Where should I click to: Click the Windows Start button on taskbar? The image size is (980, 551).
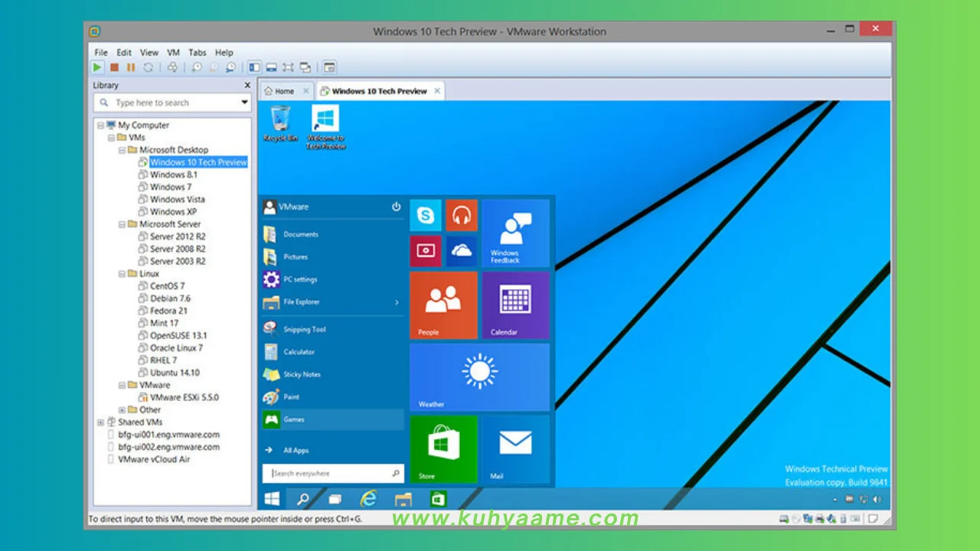272,499
